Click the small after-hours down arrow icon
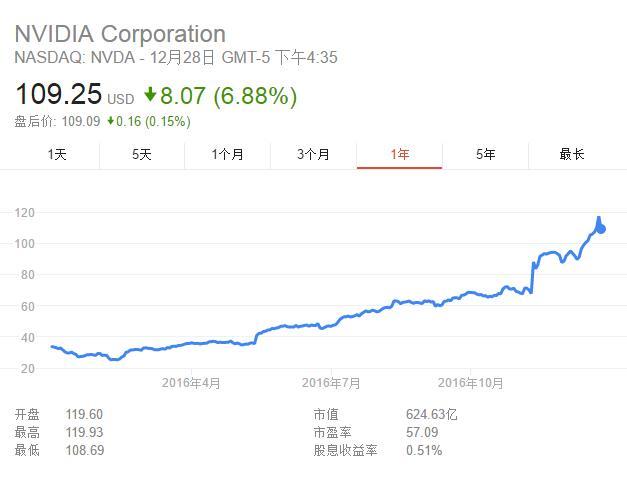The height and width of the screenshot is (483, 627). pos(111,122)
